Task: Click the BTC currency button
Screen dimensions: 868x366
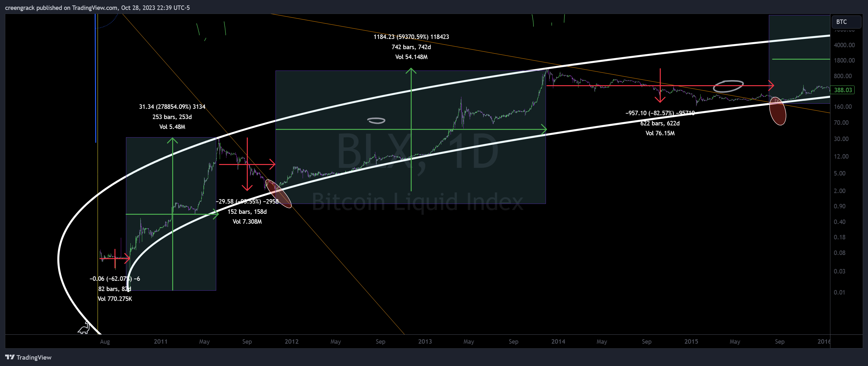Action: tap(846, 22)
